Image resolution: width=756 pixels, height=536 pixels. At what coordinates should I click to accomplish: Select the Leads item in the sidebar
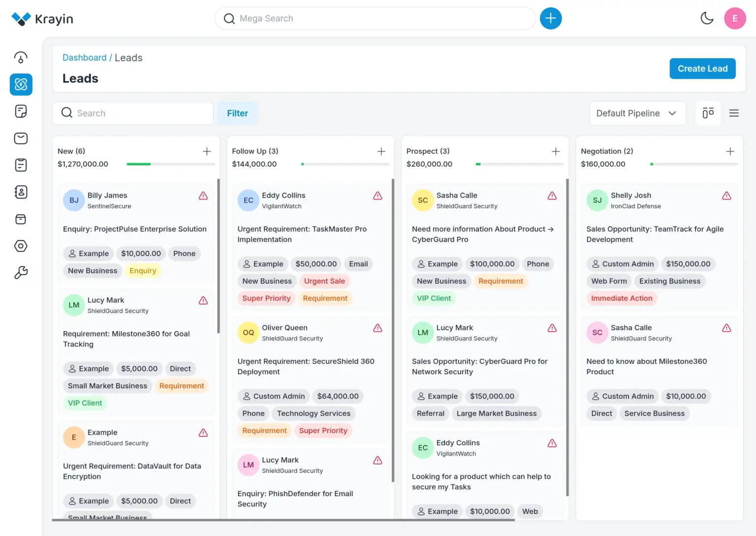(x=21, y=85)
